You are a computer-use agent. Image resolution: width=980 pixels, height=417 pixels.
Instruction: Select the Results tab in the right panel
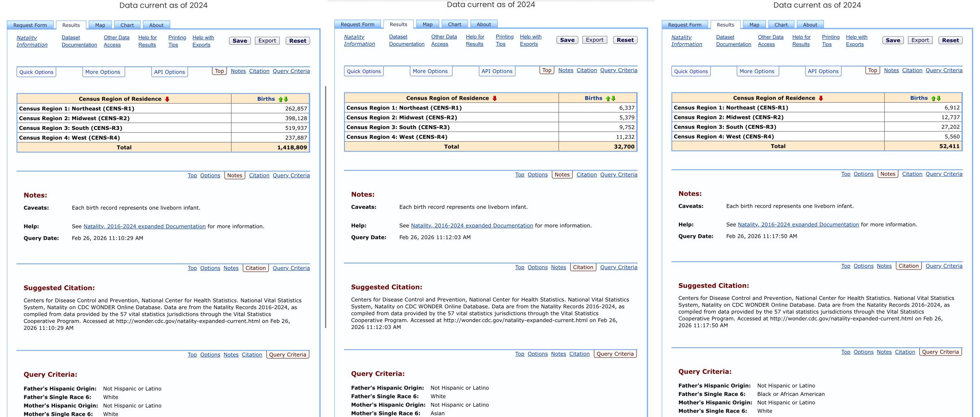coord(725,25)
